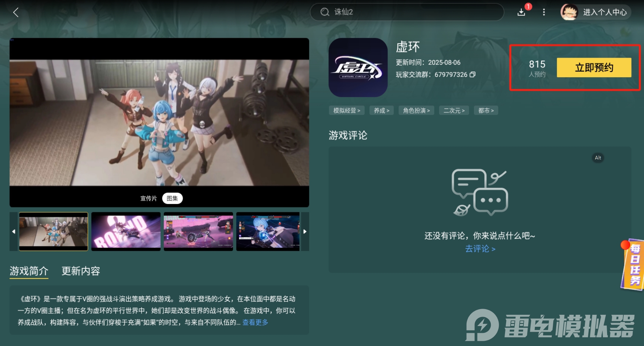The width and height of the screenshot is (644, 346).
Task: Select the blue-haired girl battle thumbnail
Action: coord(268,232)
